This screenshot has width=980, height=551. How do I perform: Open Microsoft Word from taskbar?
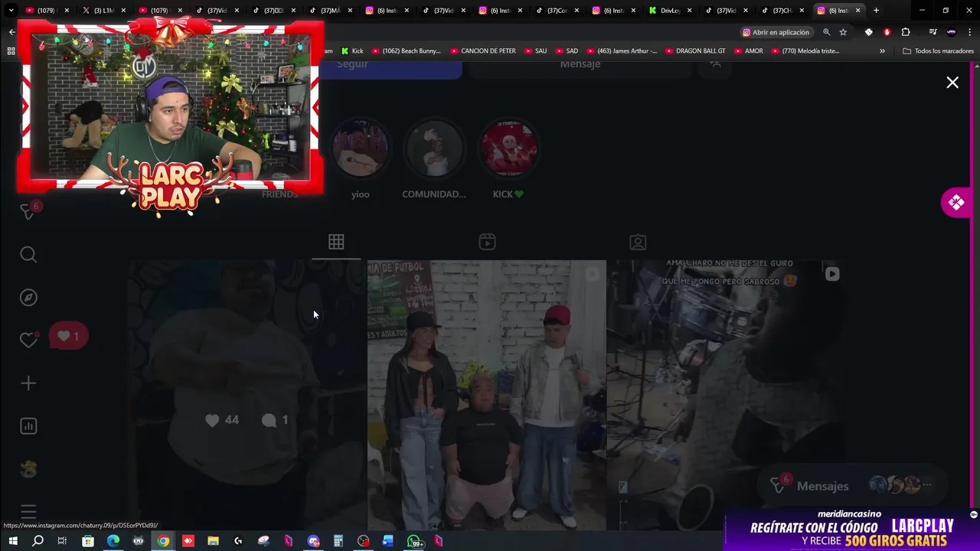[388, 541]
